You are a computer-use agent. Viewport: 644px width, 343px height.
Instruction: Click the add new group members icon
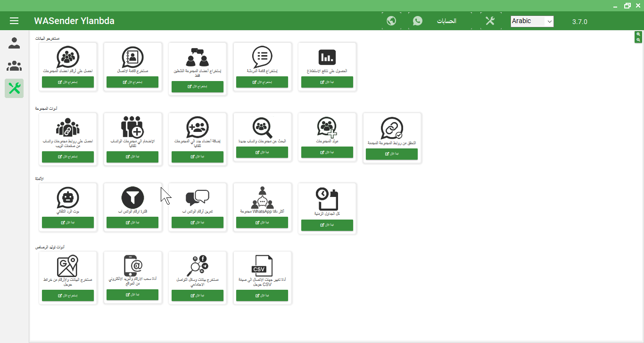198,127
